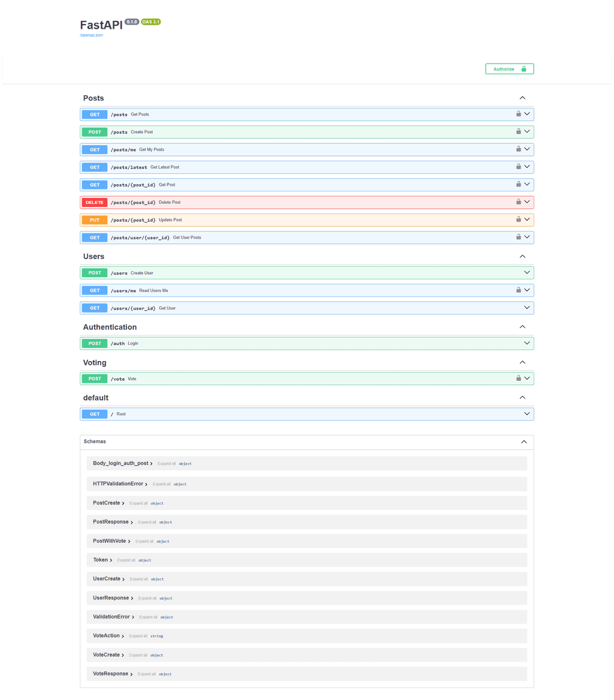614x700 pixels.
Task: Collapse the Users section
Action: click(x=522, y=256)
